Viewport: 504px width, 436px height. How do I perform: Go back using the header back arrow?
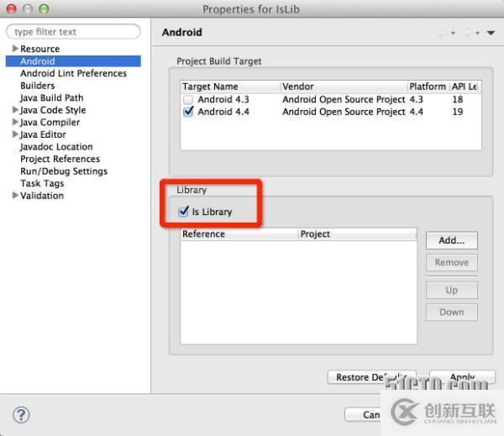[x=443, y=33]
